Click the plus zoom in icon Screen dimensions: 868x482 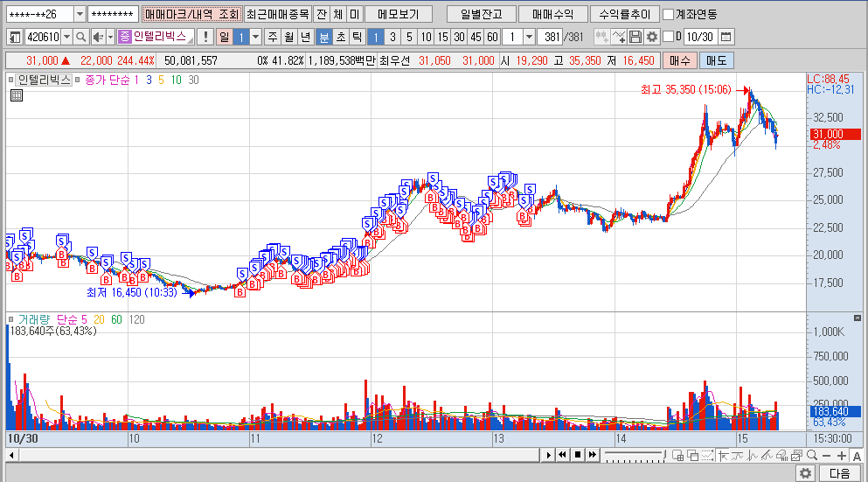click(842, 456)
